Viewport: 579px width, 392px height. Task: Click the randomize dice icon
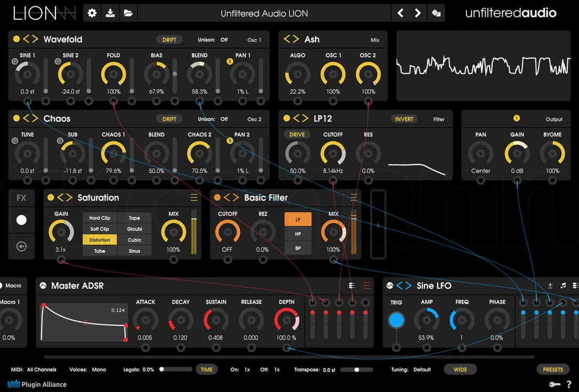pyautogui.click(x=436, y=13)
